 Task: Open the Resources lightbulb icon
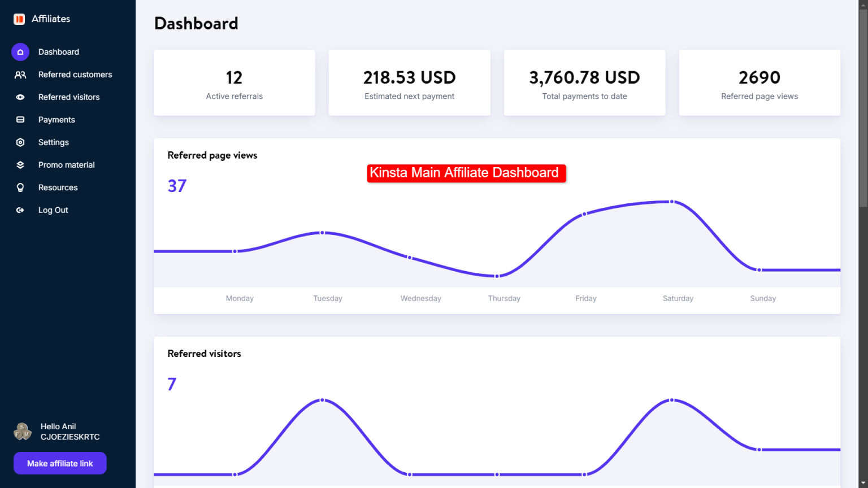pyautogui.click(x=20, y=187)
